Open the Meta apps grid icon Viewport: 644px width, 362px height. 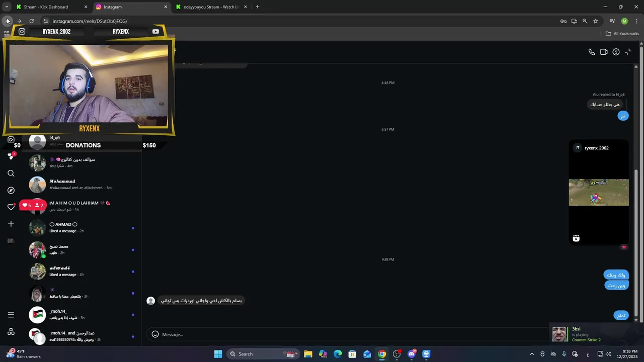(11, 332)
